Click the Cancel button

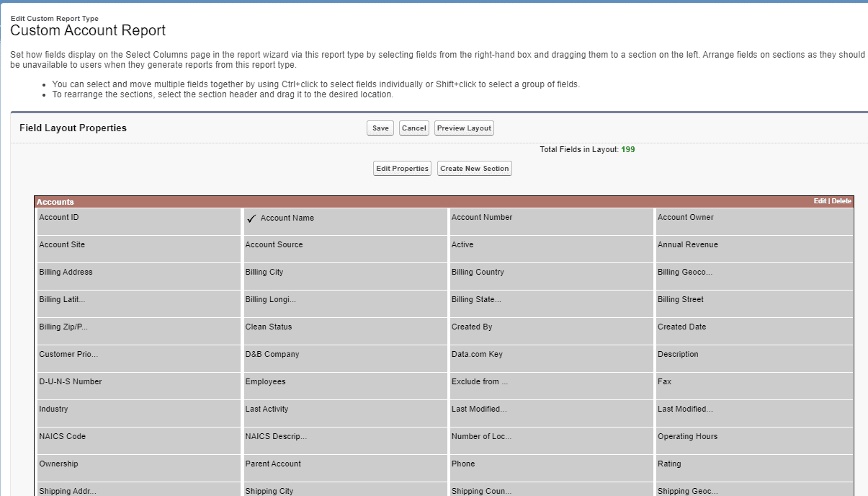click(x=414, y=128)
